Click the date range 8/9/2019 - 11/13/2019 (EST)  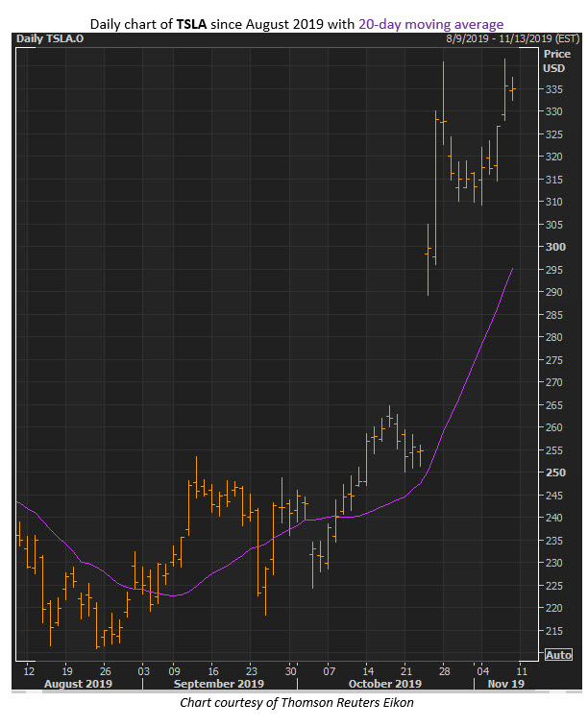pos(513,38)
